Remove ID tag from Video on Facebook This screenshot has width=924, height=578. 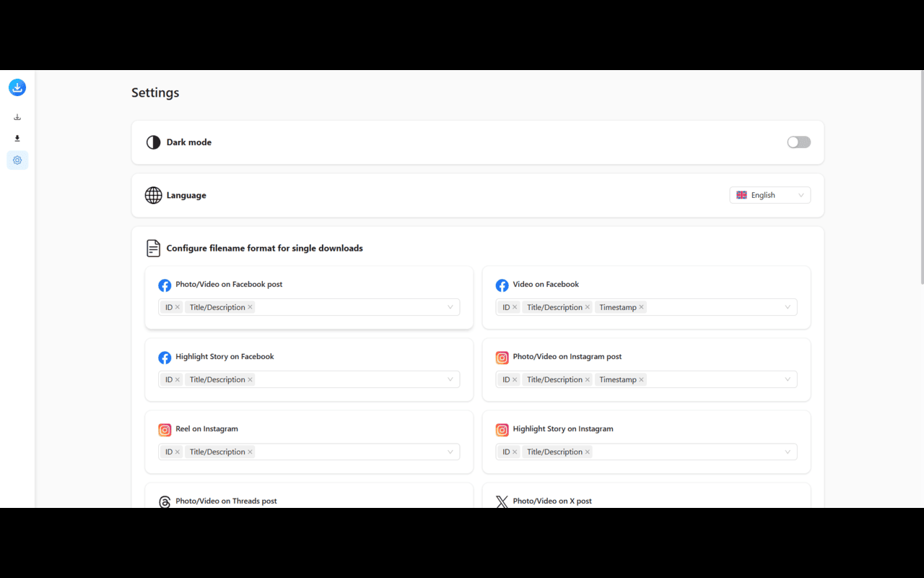[515, 307]
